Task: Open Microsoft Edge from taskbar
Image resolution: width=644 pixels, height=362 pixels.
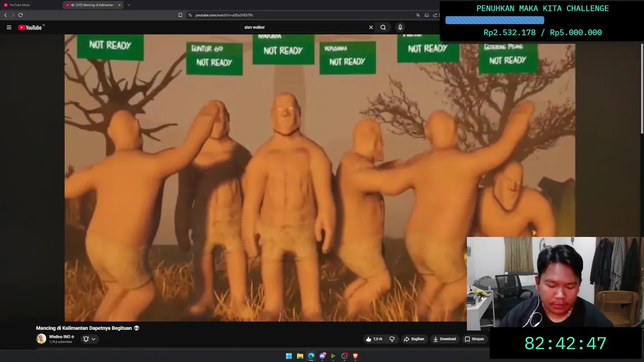Action: [x=311, y=356]
